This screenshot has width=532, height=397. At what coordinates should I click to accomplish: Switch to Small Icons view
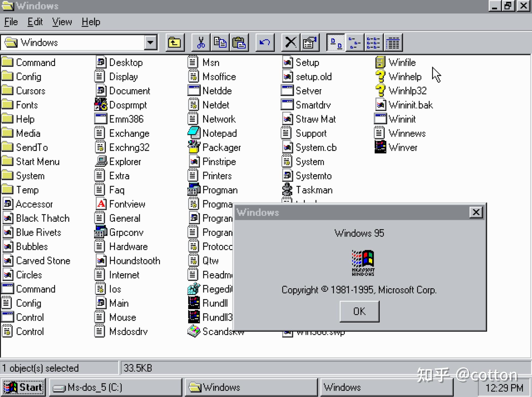(x=355, y=42)
